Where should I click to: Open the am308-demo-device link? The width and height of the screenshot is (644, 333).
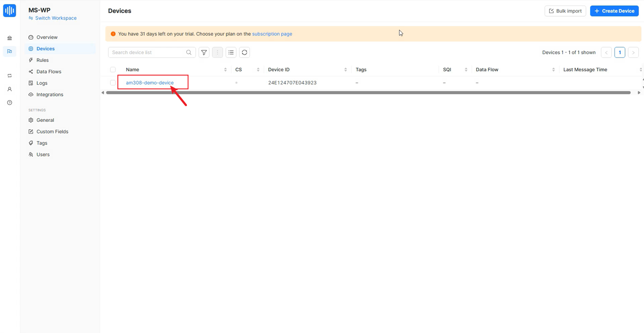tap(150, 83)
